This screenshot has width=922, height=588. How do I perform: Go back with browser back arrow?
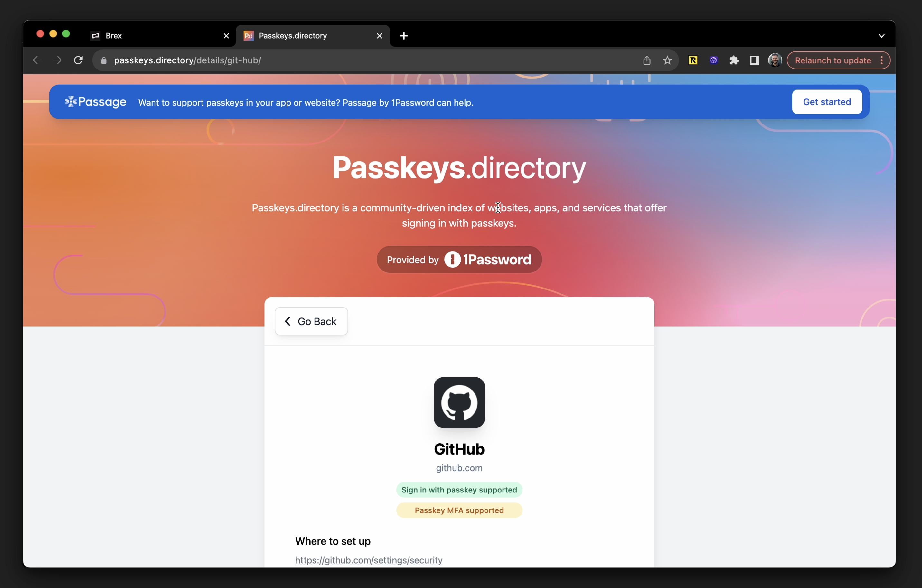pos(37,60)
